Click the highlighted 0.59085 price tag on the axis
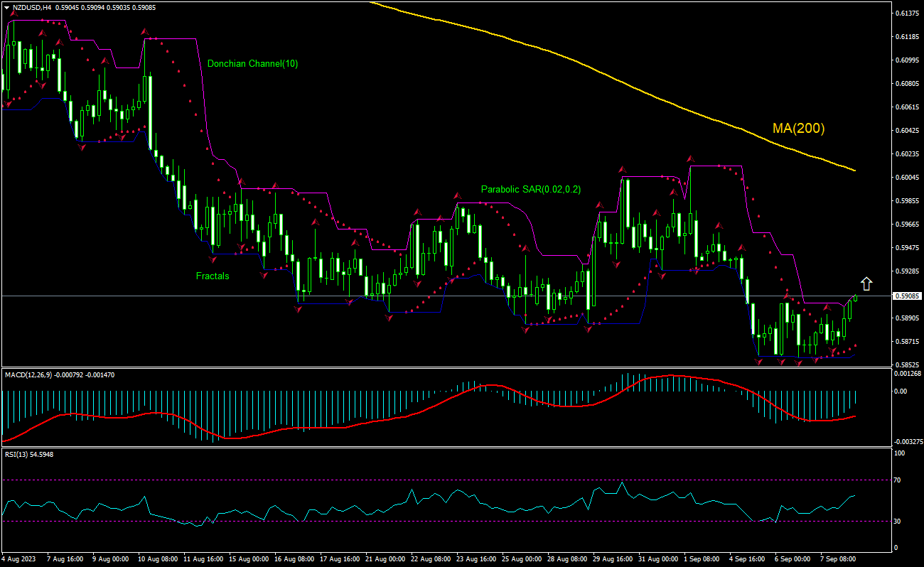924x567 pixels. pyautogui.click(x=908, y=298)
